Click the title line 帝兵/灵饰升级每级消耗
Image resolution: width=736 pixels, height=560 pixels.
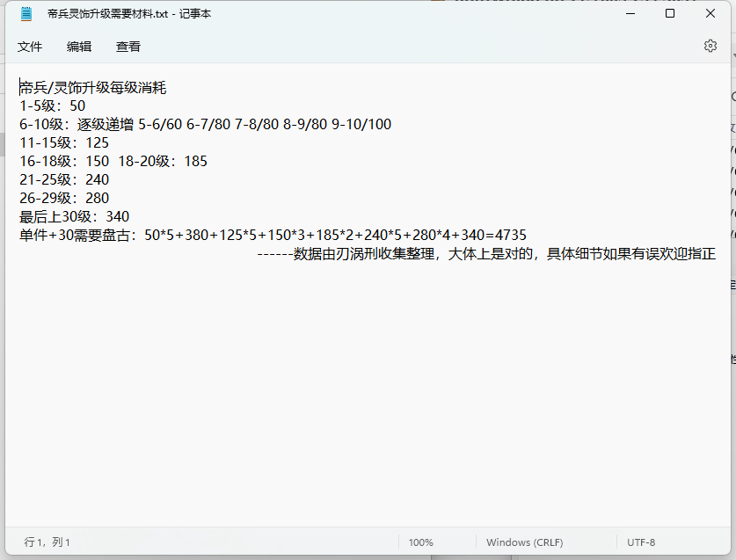[93, 88]
